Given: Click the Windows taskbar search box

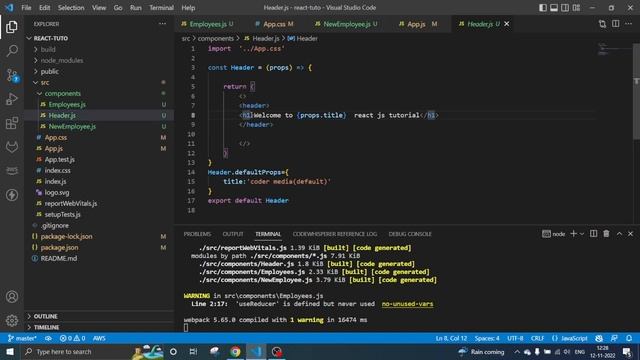Looking at the screenshot, I should click(x=76, y=351).
